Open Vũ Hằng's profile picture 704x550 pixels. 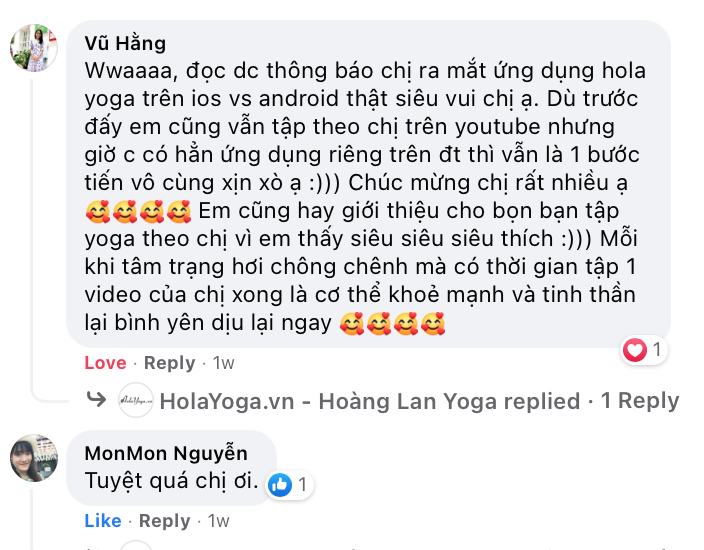(34, 48)
